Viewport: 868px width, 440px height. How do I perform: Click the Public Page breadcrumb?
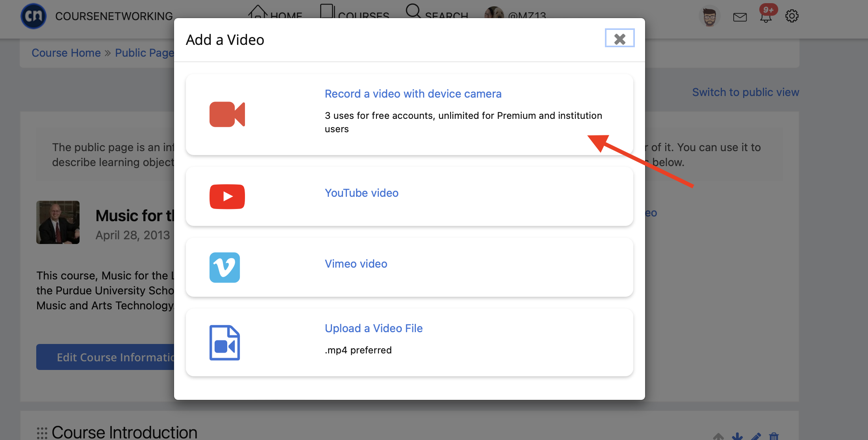coord(144,53)
